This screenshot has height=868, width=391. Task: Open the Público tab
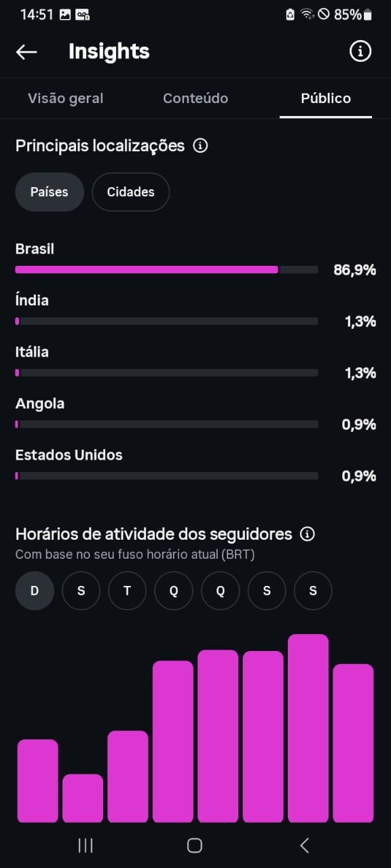click(x=326, y=98)
